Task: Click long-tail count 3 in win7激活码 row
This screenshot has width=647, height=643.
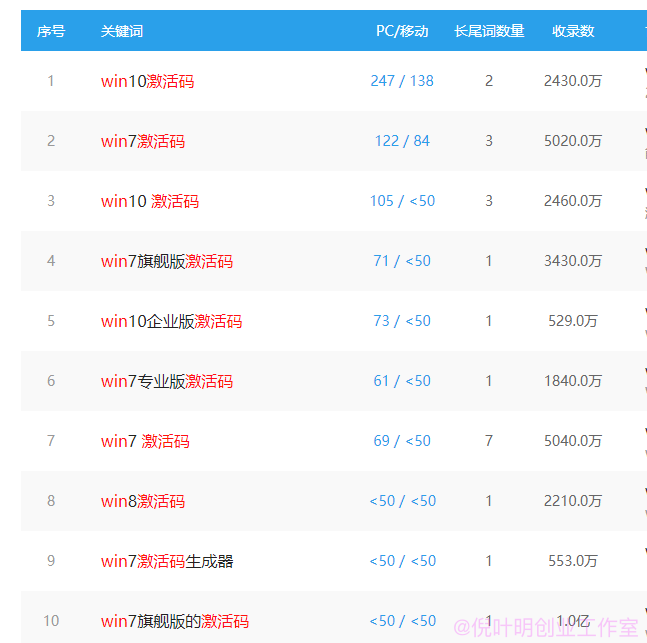Action: click(489, 141)
